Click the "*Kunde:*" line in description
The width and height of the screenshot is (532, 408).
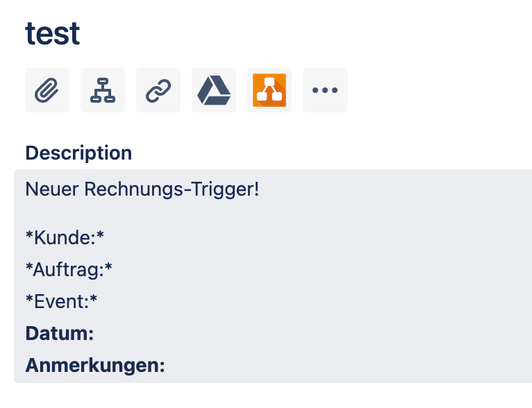click(x=65, y=237)
